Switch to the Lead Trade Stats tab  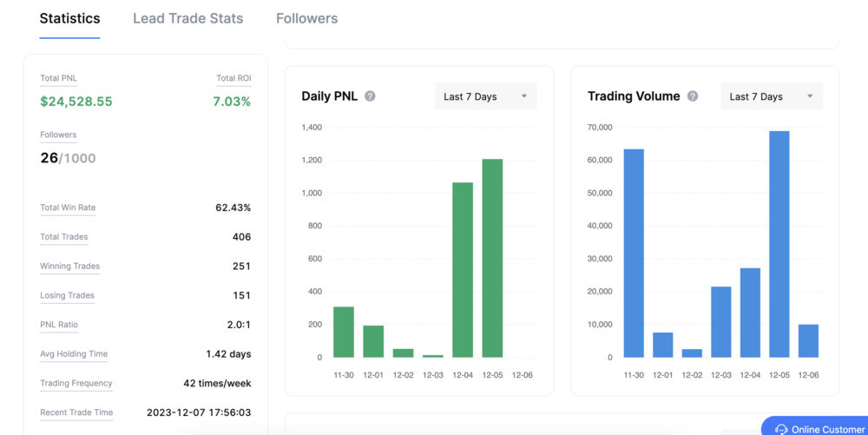coord(187,18)
